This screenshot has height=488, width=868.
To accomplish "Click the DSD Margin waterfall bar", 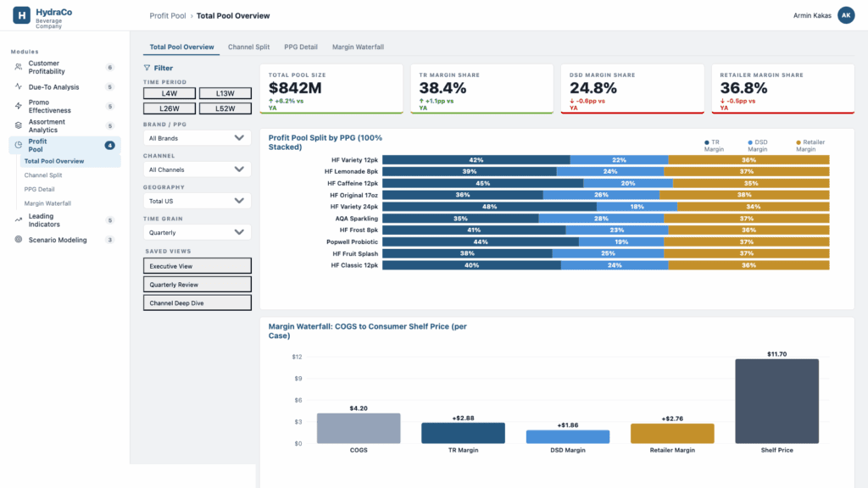I will click(x=568, y=436).
